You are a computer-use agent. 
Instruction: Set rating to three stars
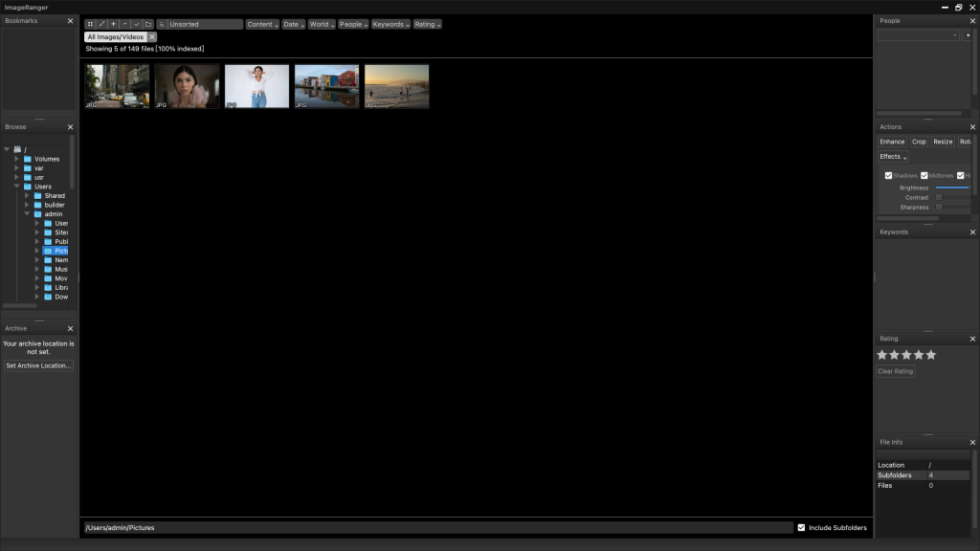(906, 355)
